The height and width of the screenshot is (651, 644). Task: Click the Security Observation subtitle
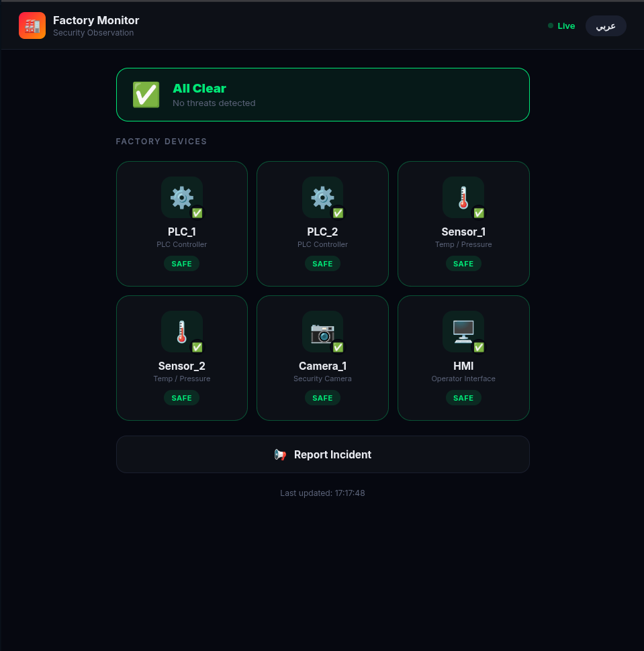pyautogui.click(x=93, y=33)
